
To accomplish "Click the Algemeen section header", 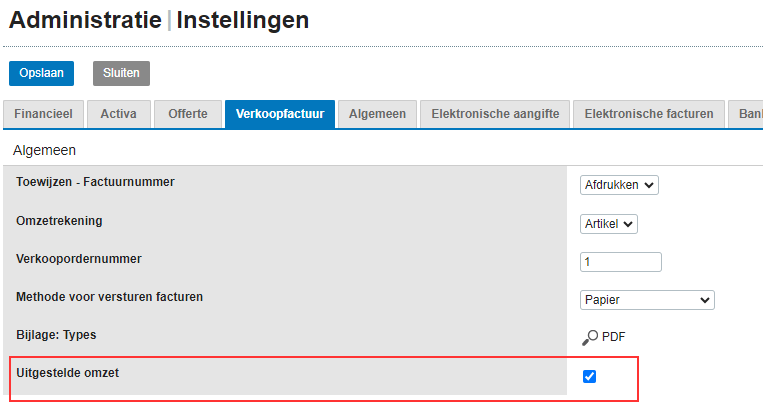I will [44, 150].
